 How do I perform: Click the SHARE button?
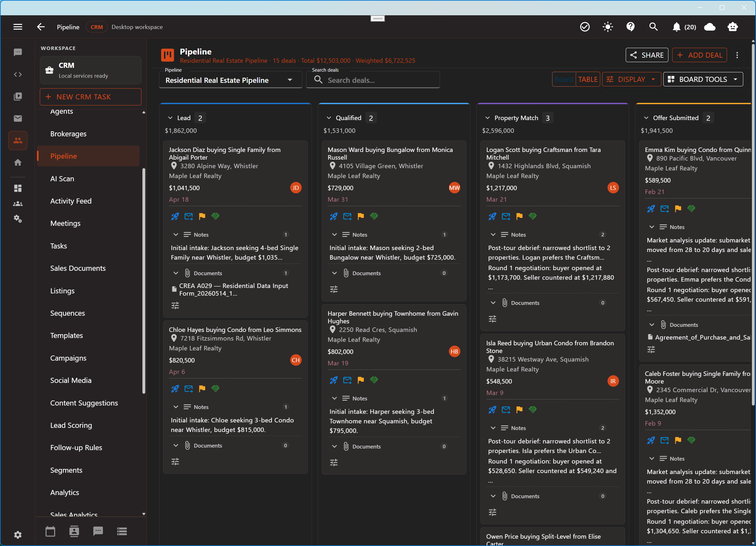tap(647, 55)
